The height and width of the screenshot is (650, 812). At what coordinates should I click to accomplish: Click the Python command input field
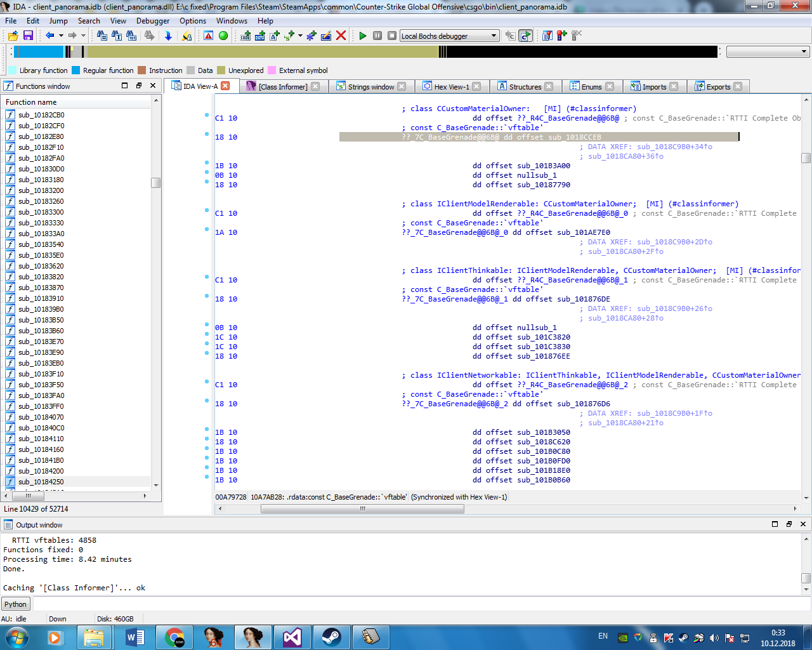click(419, 604)
